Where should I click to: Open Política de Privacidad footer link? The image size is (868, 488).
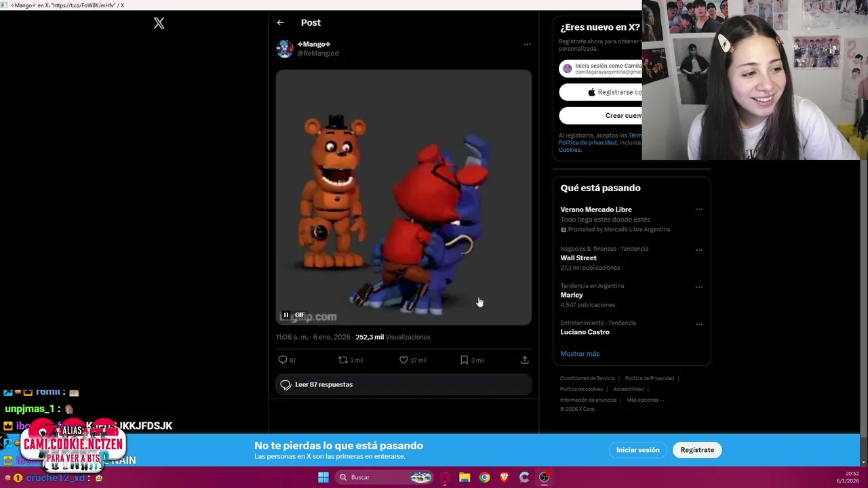(x=650, y=378)
